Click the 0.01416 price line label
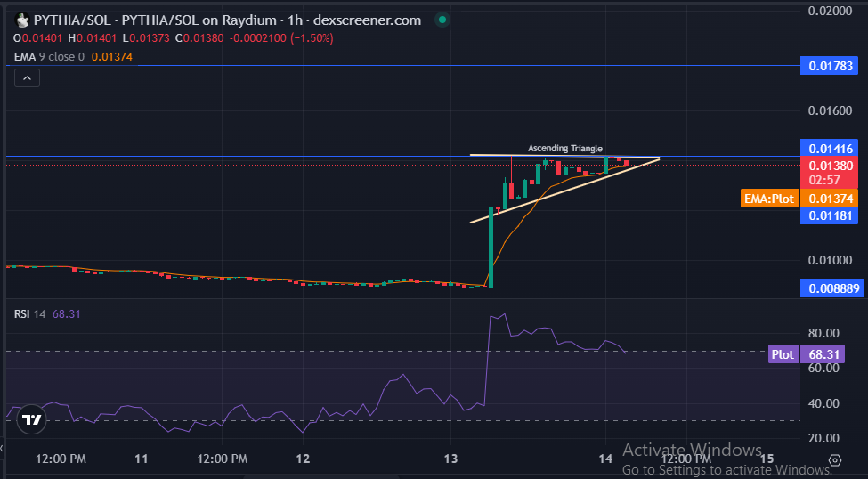This screenshot has width=868, height=479. coord(827,149)
